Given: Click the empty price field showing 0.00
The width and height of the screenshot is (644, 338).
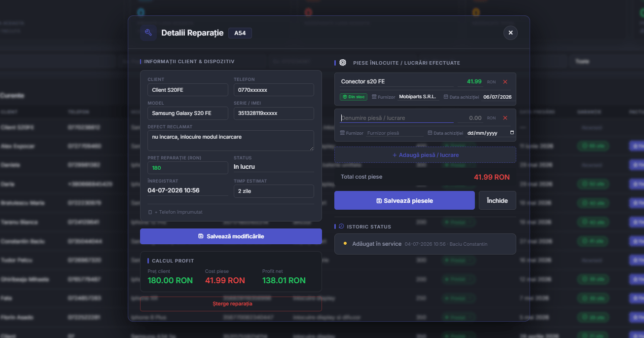Looking at the screenshot, I should click(x=470, y=118).
